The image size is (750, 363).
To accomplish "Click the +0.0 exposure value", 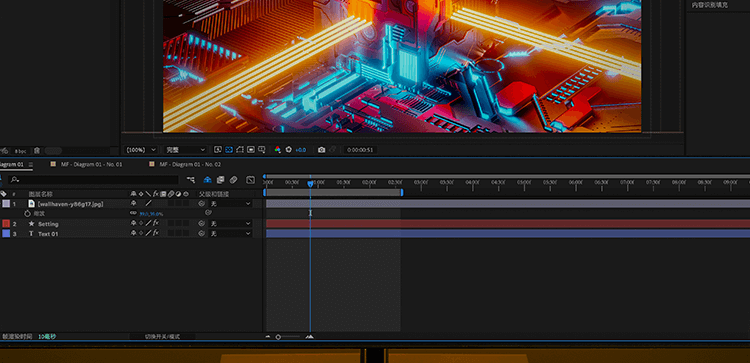I will click(300, 150).
